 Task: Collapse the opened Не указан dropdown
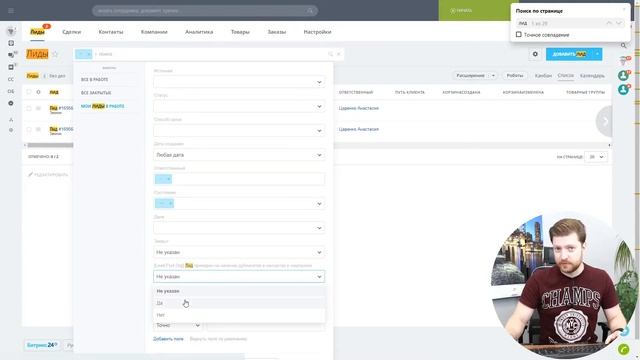point(239,277)
